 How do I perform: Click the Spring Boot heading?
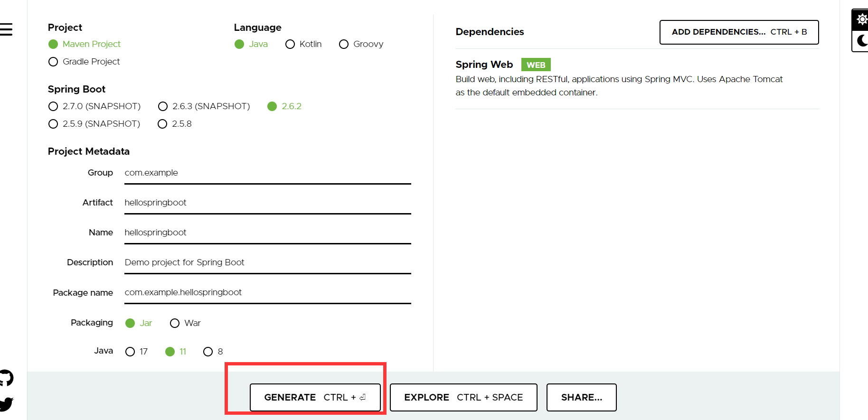(x=76, y=89)
